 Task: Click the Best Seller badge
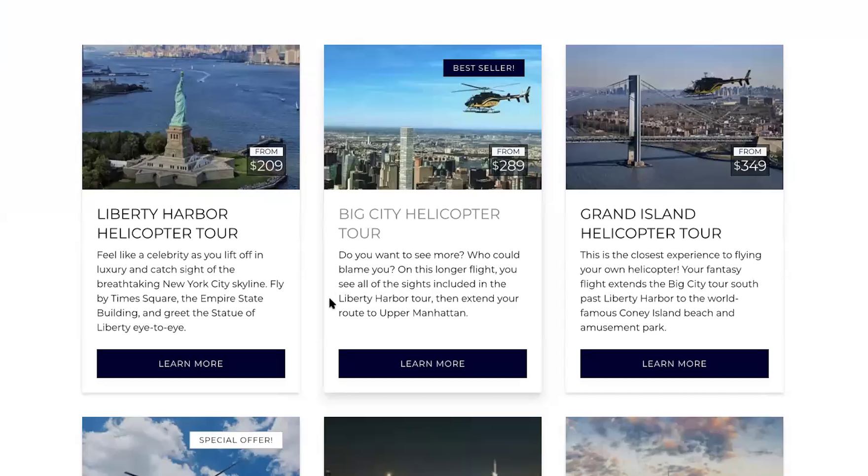tap(484, 68)
